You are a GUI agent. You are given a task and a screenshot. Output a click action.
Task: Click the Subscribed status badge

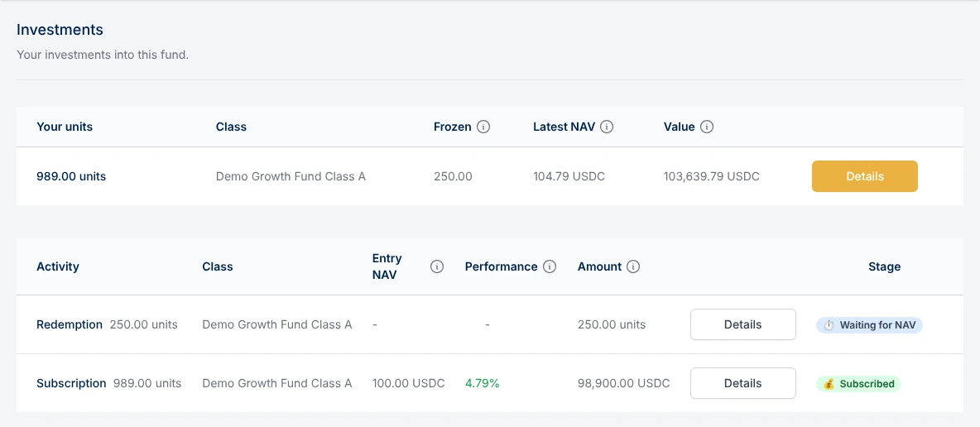coord(859,384)
